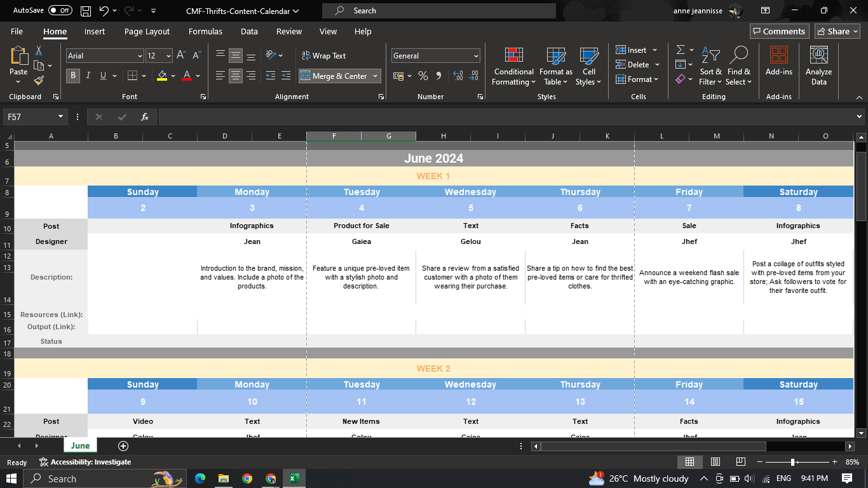
Task: Click the AutoSum sigma icon
Action: tap(681, 50)
